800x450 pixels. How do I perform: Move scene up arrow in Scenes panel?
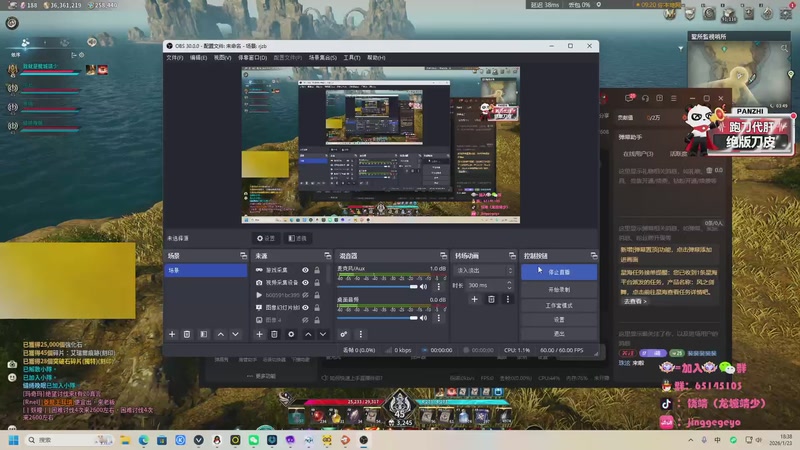click(x=220, y=334)
